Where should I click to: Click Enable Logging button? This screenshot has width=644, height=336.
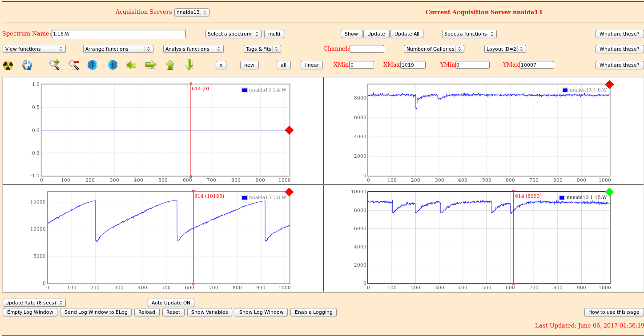click(x=314, y=312)
